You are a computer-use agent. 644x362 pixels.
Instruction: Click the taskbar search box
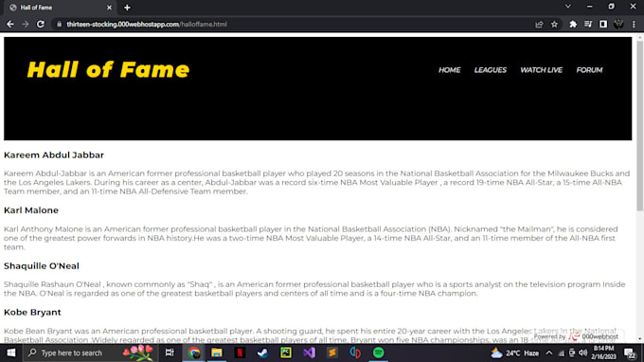coord(90,353)
